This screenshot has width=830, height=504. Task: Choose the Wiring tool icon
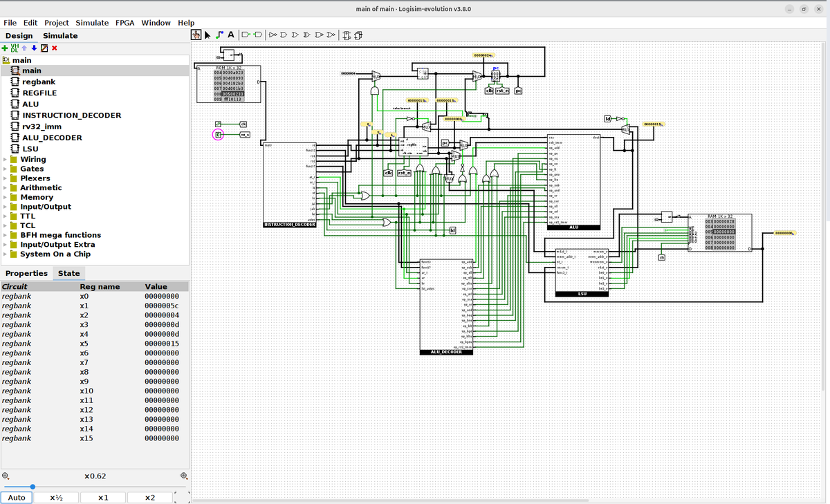coord(219,35)
